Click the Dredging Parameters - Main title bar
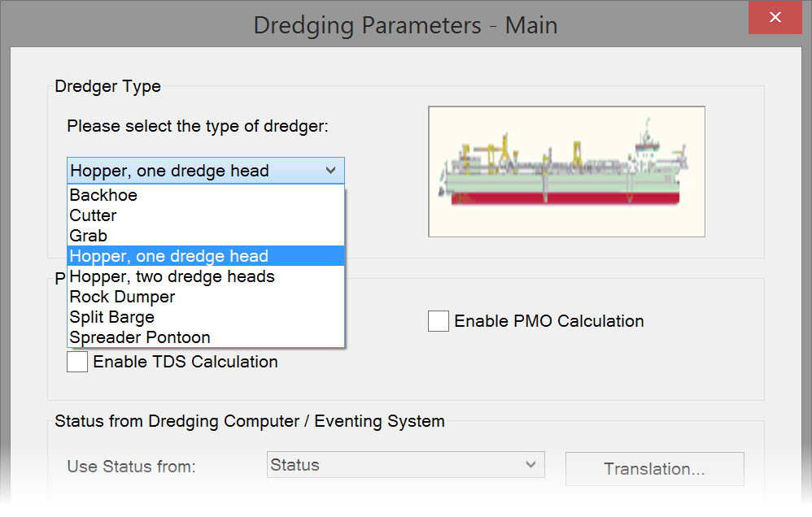 tap(405, 24)
